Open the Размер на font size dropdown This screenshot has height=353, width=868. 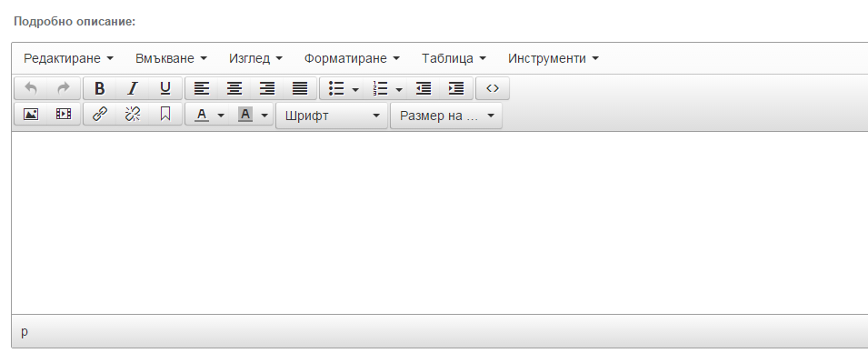pyautogui.click(x=446, y=116)
